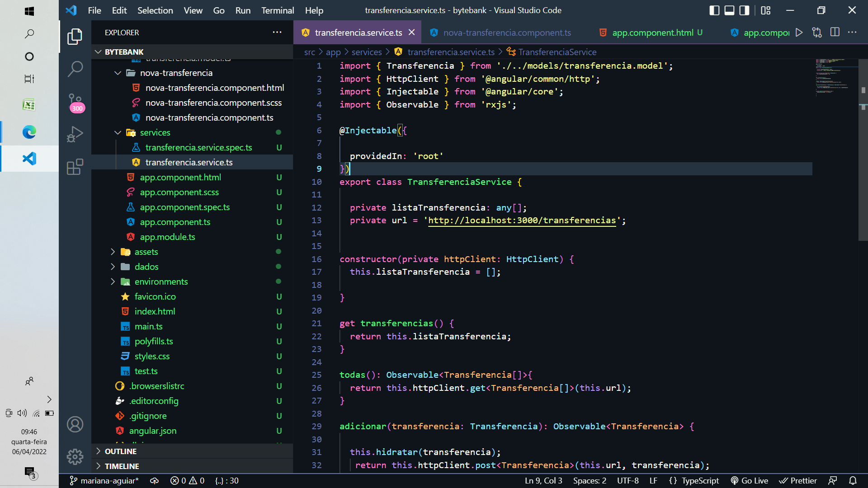
Task: Open Windows Start menu
Action: click(x=29, y=11)
